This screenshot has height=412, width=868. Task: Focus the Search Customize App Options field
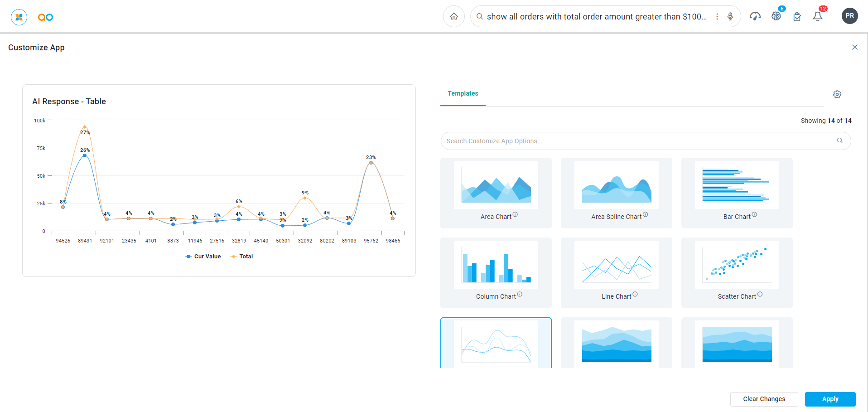(639, 141)
